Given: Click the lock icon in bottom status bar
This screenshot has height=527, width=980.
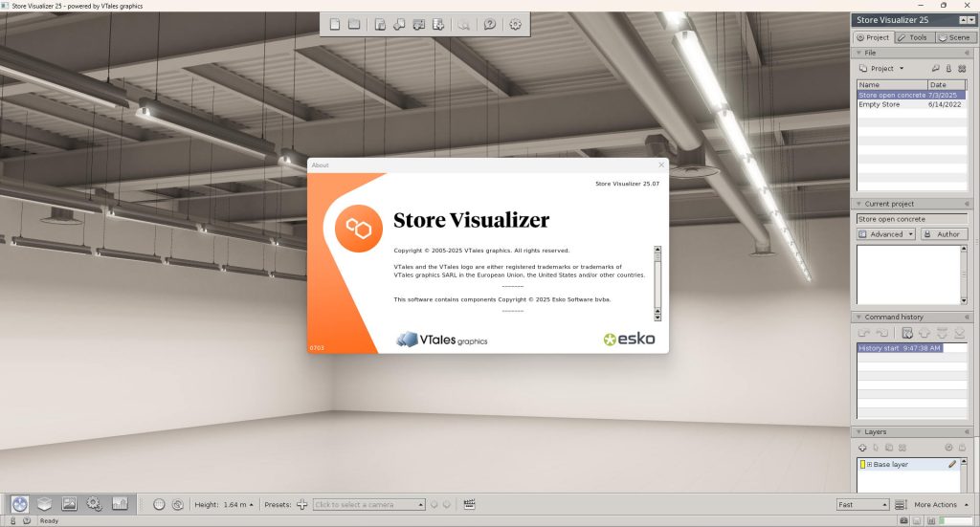Looking at the screenshot, I should (13, 520).
